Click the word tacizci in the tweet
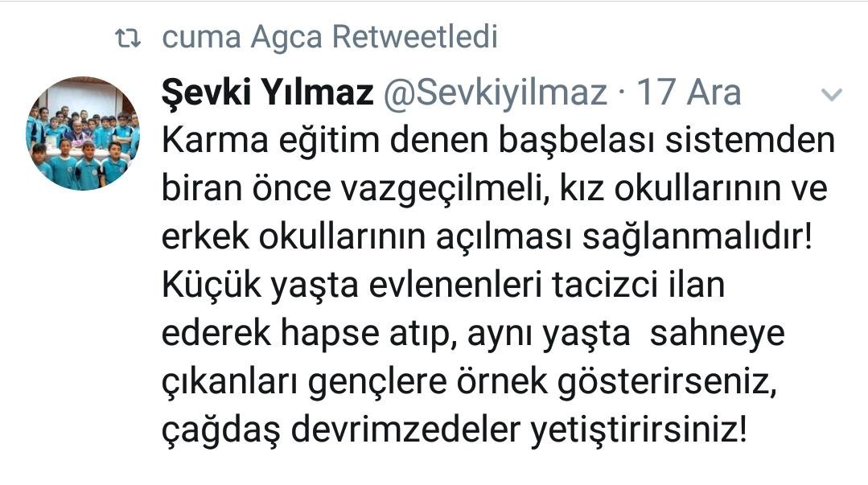The height and width of the screenshot is (485, 868). (605, 286)
